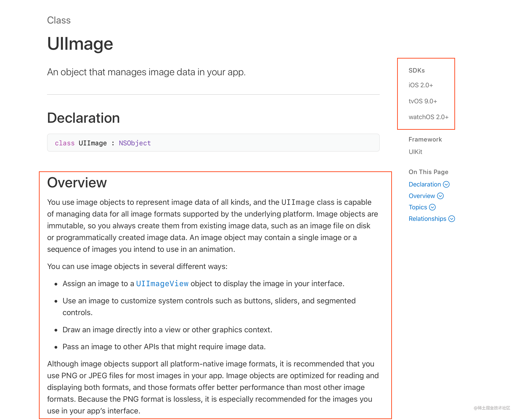This screenshot has height=420, width=520.
Task: Jump to Overview section link
Action: coord(422,196)
